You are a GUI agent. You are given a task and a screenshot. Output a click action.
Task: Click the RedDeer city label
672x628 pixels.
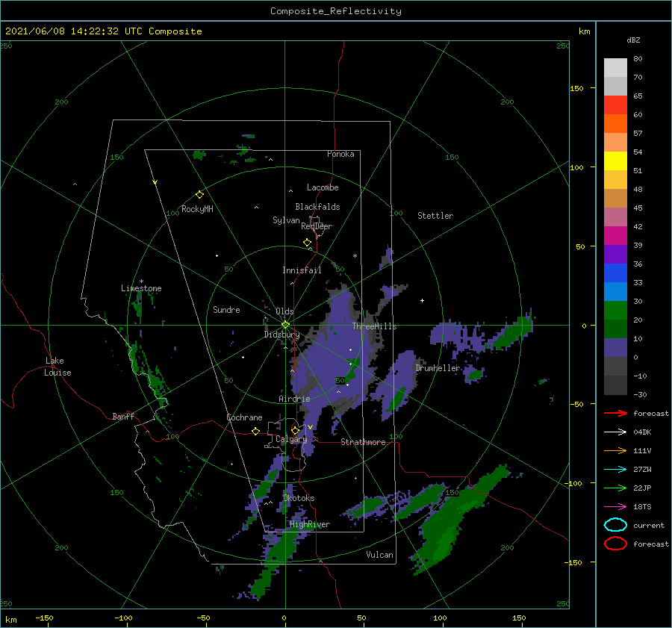pos(317,226)
